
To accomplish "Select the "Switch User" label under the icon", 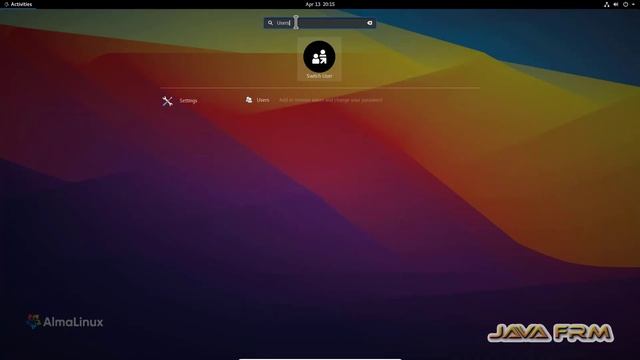I will tap(319, 76).
